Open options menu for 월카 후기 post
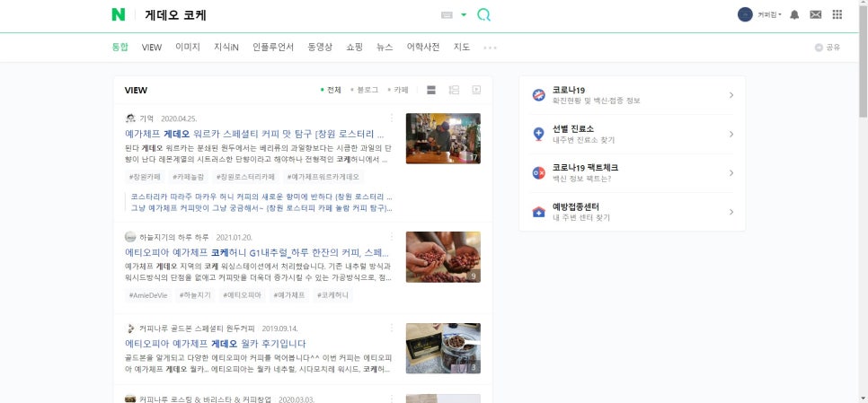Image resolution: width=868 pixels, height=403 pixels. 392,329
